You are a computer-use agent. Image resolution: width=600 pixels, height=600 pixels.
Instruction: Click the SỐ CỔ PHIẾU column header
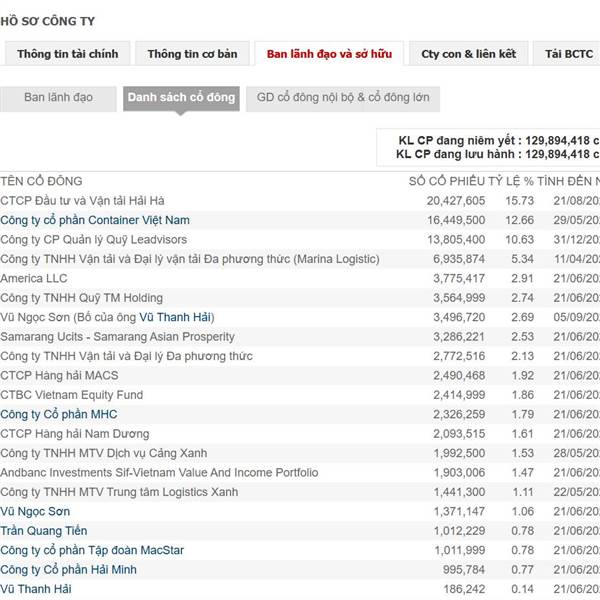[x=447, y=181]
